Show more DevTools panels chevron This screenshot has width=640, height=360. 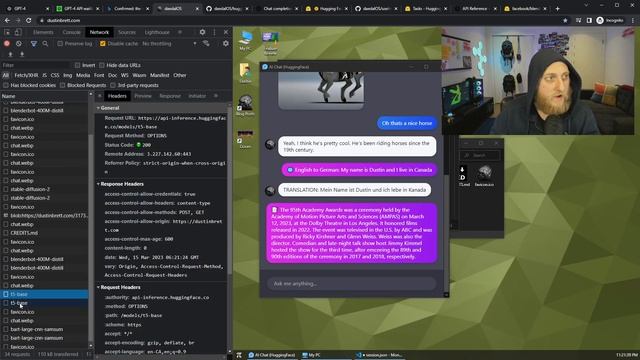pos(180,32)
